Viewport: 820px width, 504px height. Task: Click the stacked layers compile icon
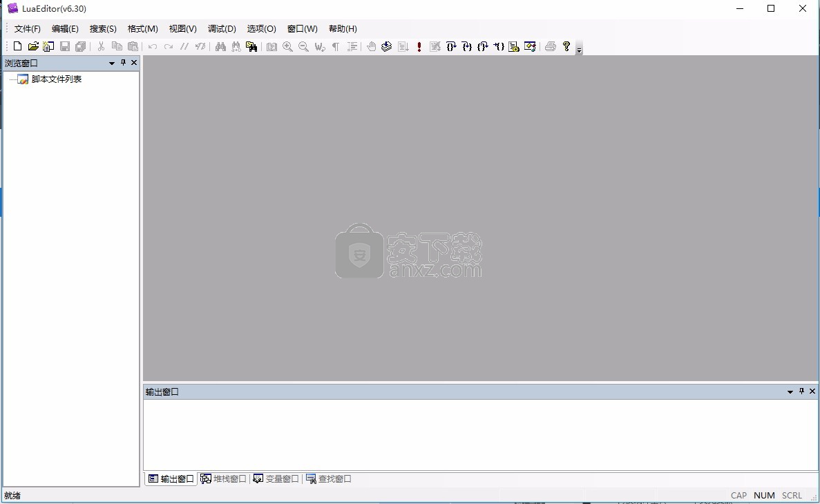(x=386, y=46)
